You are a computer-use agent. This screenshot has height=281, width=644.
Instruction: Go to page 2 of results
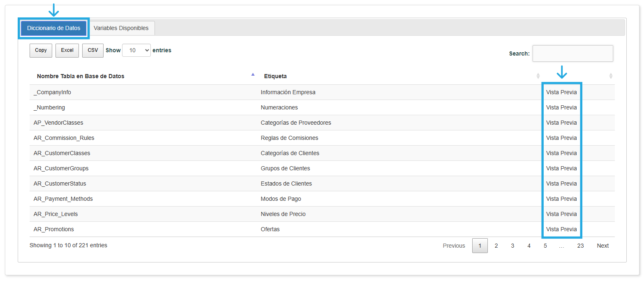tap(496, 246)
